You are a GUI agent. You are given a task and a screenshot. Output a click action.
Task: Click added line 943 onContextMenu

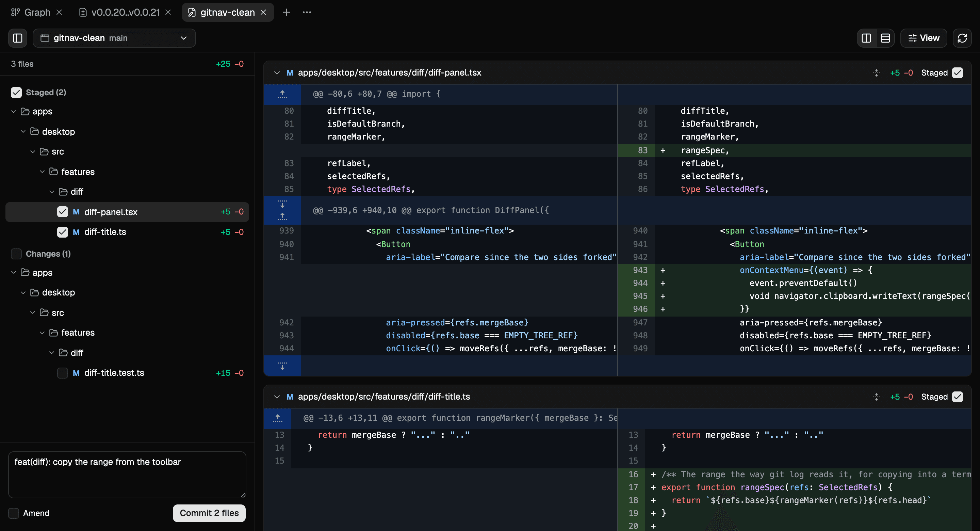tap(794, 270)
